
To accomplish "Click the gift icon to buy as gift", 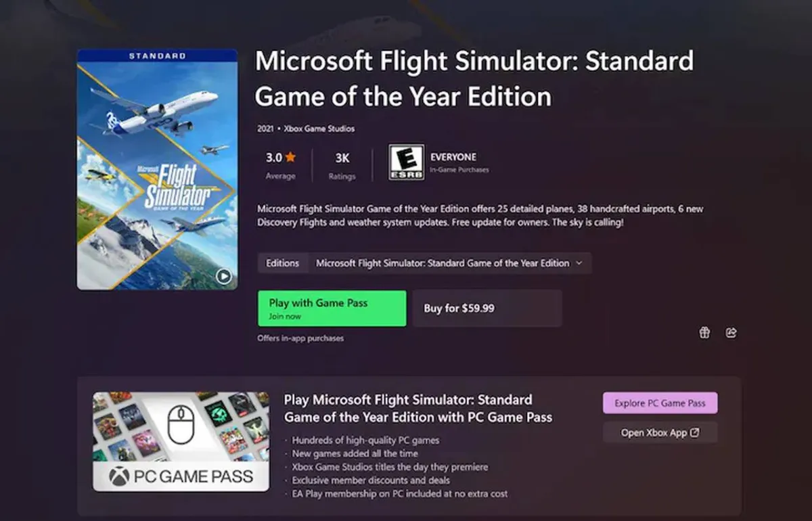I will click(704, 332).
